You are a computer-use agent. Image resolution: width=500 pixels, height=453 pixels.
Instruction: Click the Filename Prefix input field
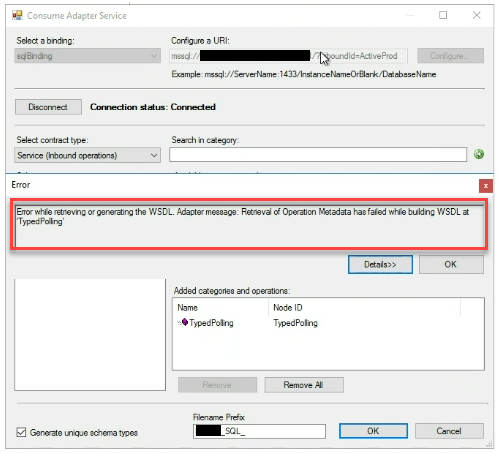tap(259, 431)
